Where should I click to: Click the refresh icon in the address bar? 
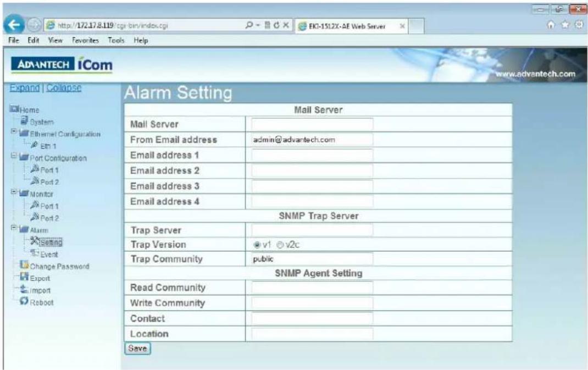point(276,25)
